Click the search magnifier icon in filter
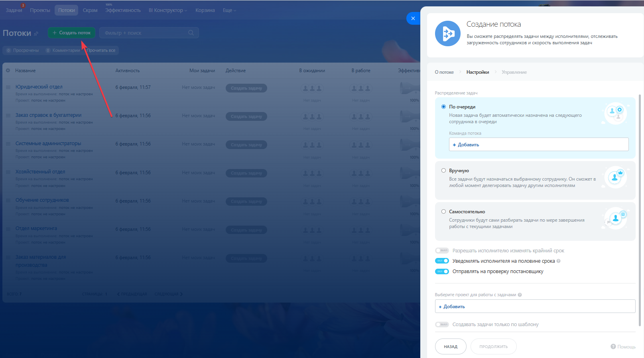This screenshot has width=644, height=358. click(191, 33)
